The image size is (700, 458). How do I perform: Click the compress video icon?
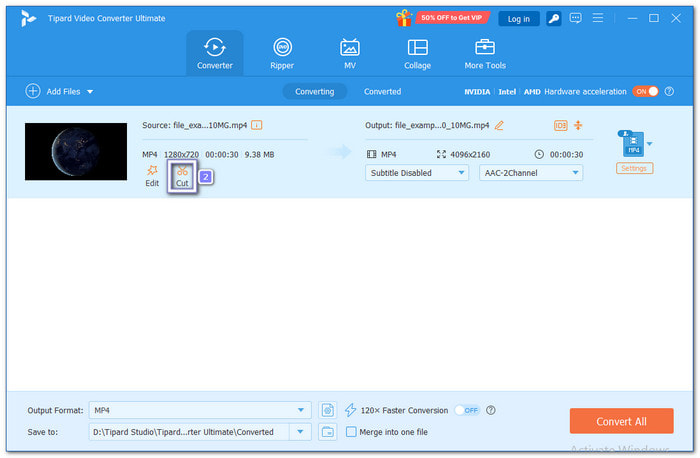pos(578,125)
